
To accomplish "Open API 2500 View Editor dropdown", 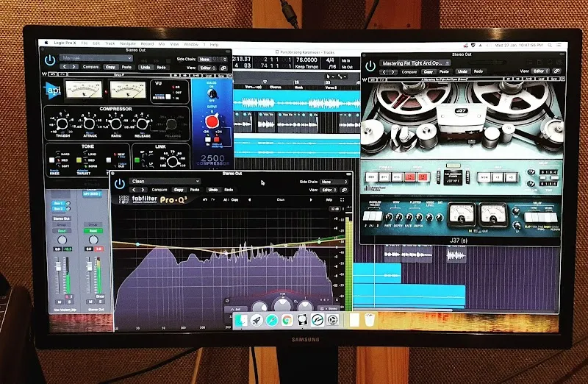I will 208,68.
